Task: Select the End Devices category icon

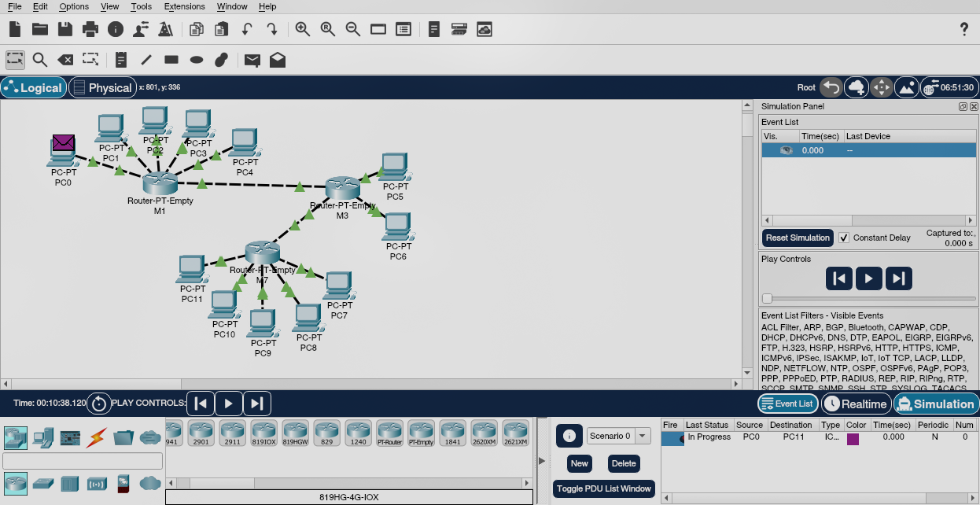Action: coord(44,437)
